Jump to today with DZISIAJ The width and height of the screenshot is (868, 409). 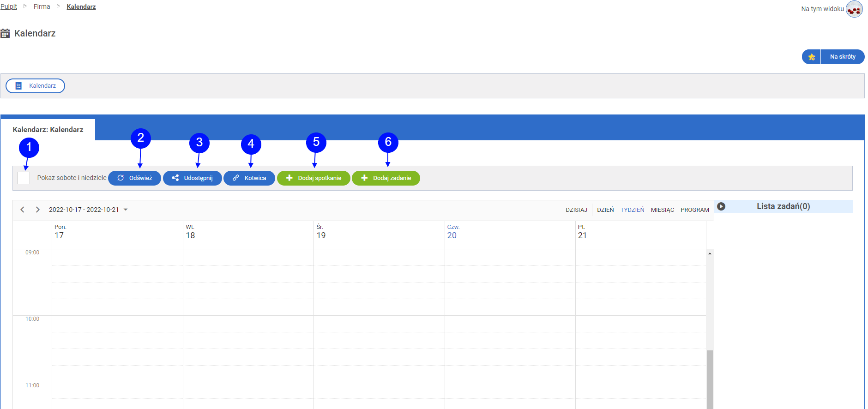point(577,210)
